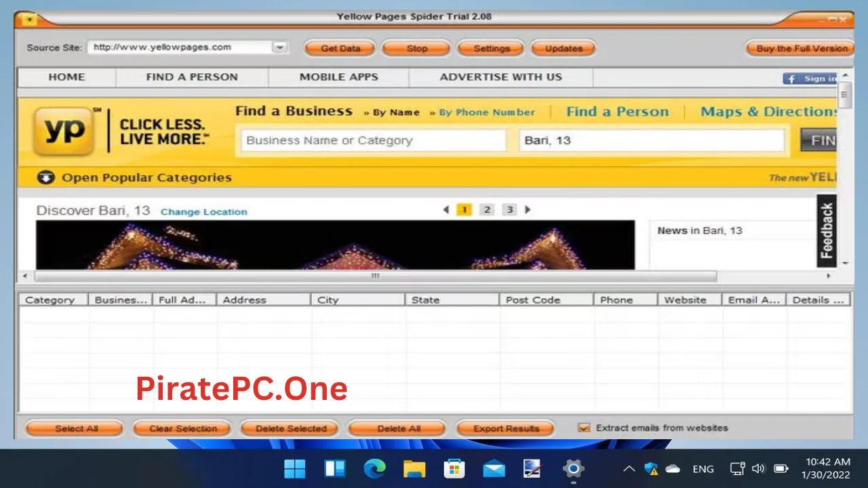This screenshot has height=488, width=868.
Task: Open Widgets from the taskbar
Action: (335, 468)
